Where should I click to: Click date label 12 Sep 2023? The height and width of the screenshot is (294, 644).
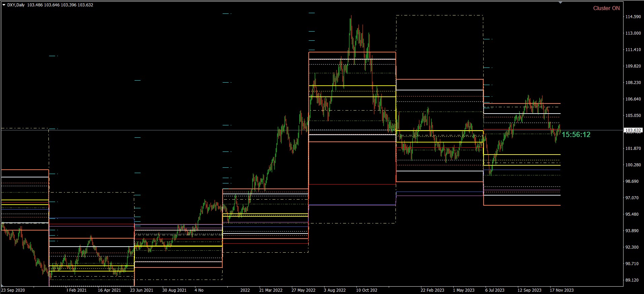coord(529,290)
